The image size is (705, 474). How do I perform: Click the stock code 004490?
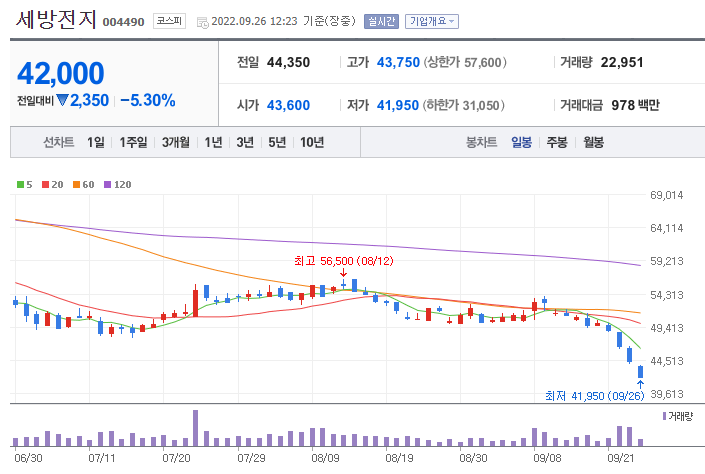(x=123, y=22)
